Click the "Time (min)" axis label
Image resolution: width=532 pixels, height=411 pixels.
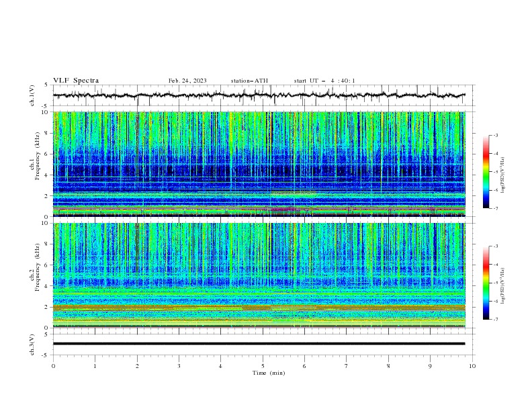coord(269,373)
